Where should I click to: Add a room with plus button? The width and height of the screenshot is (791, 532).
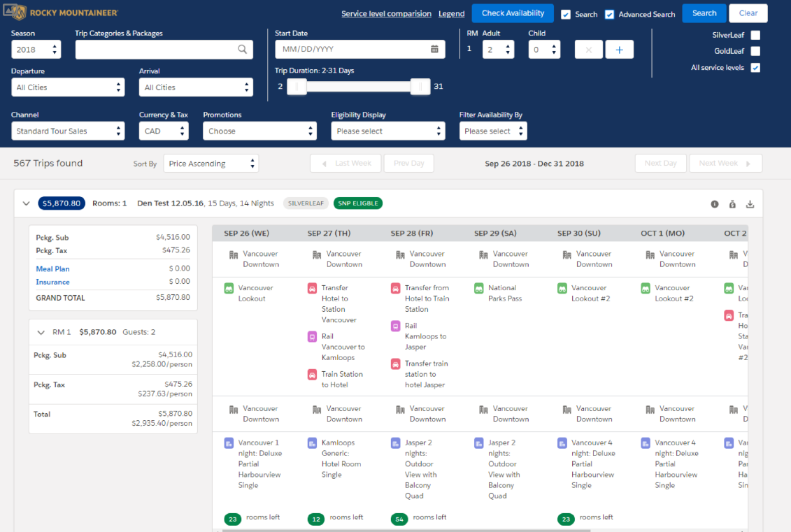pos(620,50)
